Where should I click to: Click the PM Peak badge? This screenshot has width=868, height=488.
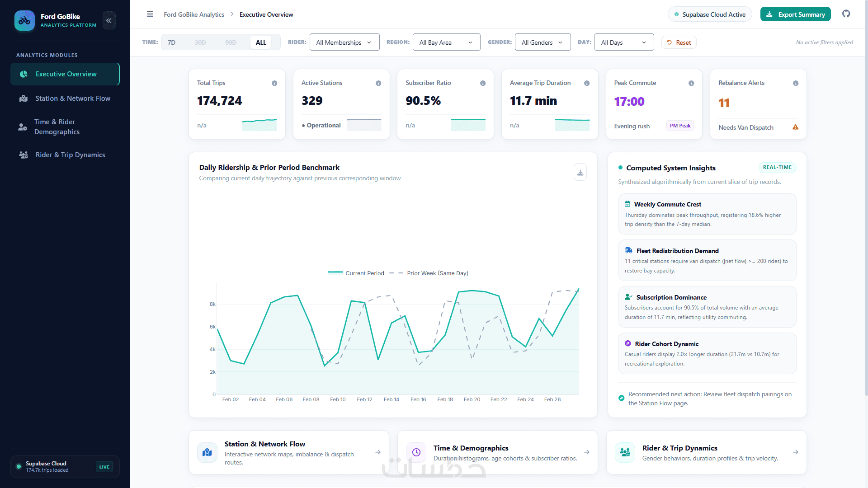click(x=680, y=126)
